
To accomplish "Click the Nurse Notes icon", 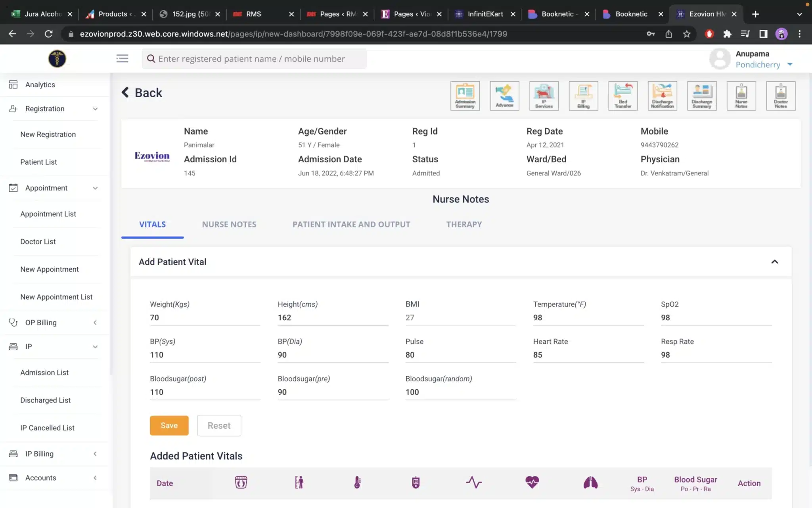I will [741, 96].
